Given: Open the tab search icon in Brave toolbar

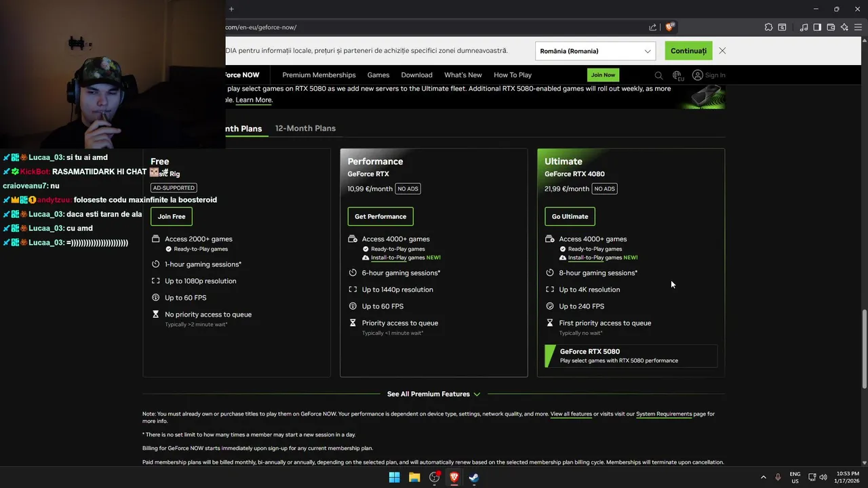Looking at the screenshot, I should [x=782, y=27].
